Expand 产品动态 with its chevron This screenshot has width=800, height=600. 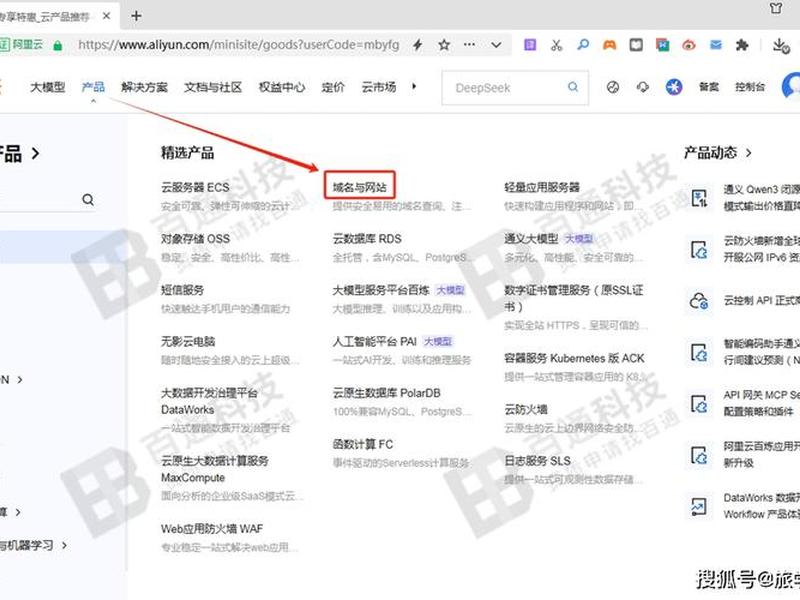(x=748, y=153)
